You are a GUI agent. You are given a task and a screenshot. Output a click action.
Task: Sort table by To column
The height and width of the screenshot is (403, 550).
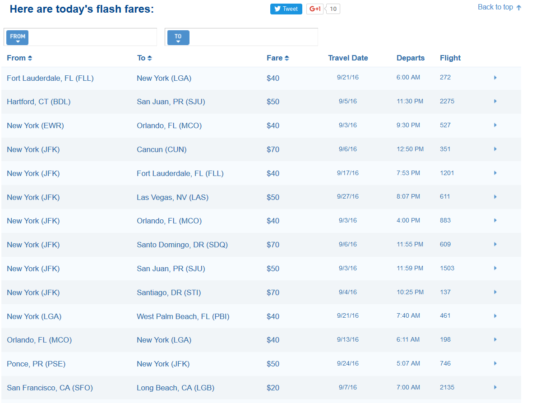click(x=144, y=58)
